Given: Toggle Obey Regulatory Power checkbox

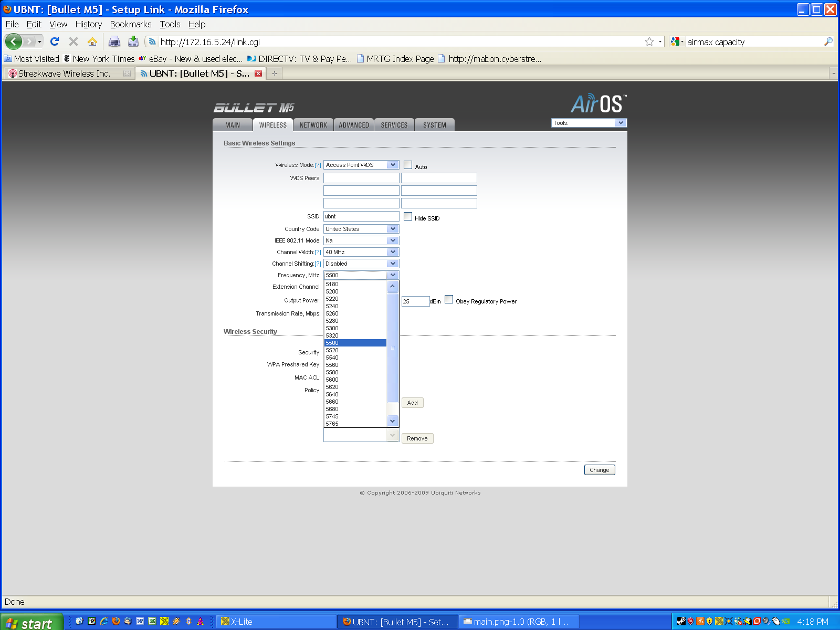Looking at the screenshot, I should [x=449, y=299].
